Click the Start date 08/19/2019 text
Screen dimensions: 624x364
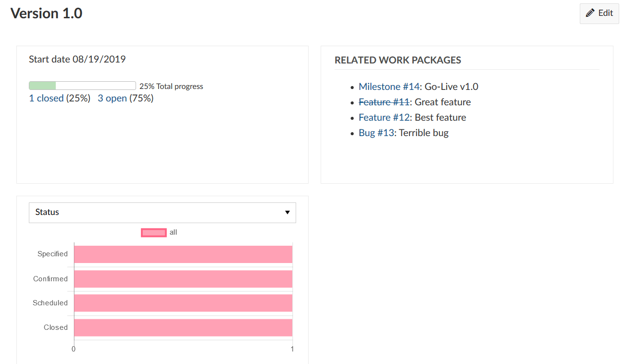[x=77, y=60]
